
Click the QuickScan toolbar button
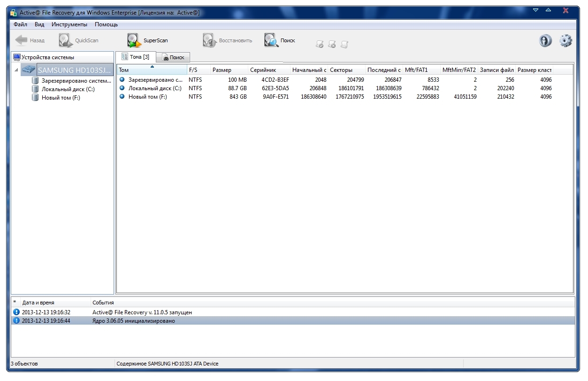coord(78,40)
